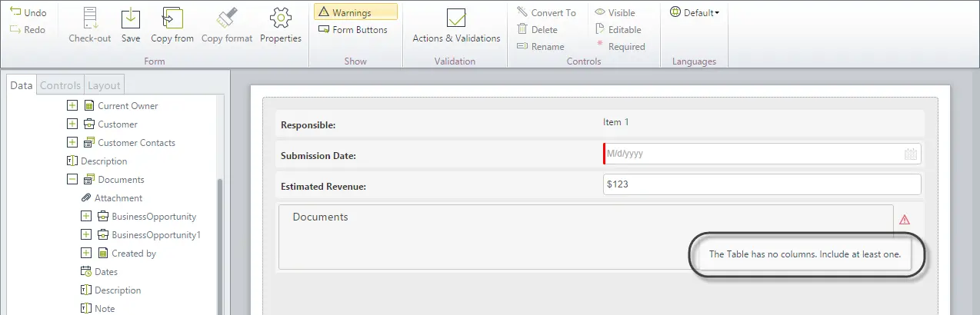Click the Customer briefcase icon
Screen dimensions: 980x315
coord(89,124)
